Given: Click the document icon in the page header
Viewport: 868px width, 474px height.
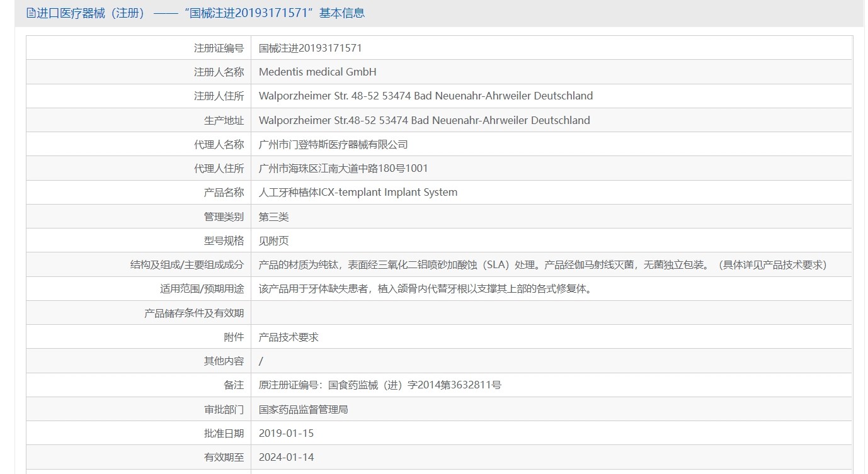Looking at the screenshot, I should [x=31, y=13].
